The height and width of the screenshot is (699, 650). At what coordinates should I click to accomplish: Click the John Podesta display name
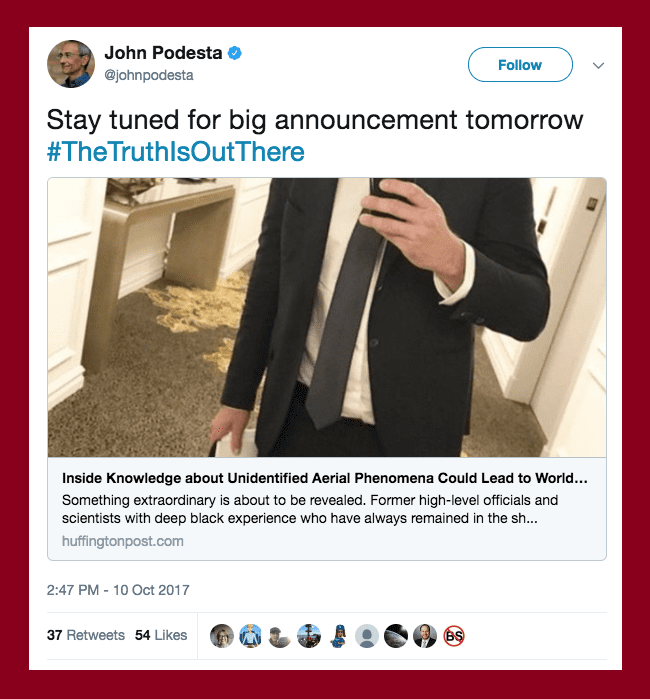163,53
